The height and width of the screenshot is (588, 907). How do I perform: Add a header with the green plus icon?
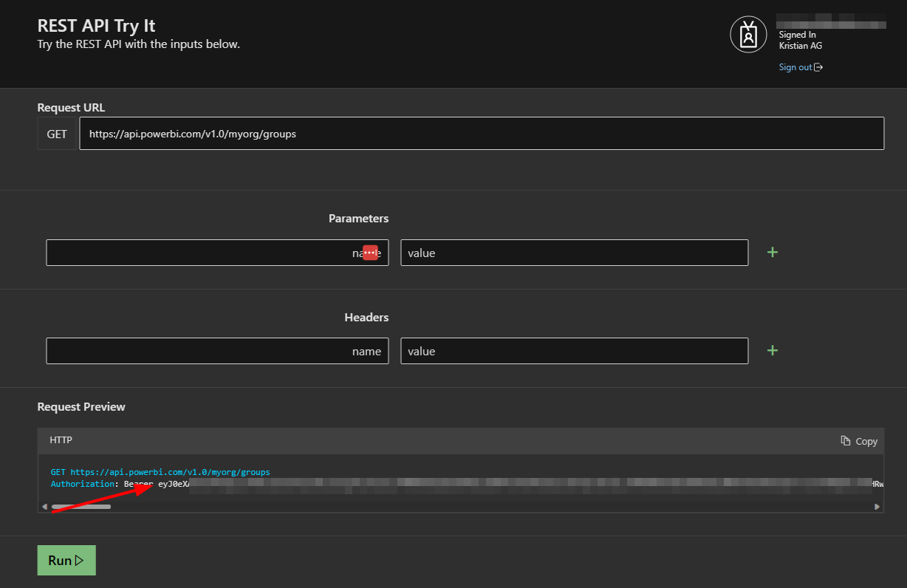773,350
